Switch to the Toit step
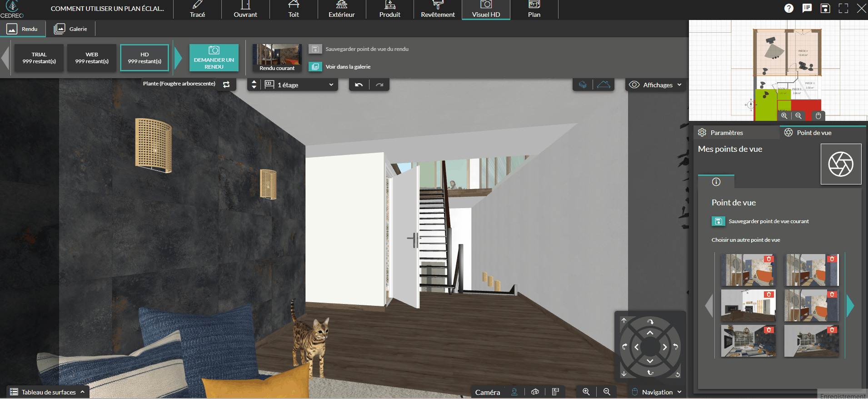The width and height of the screenshot is (868, 399). [294, 10]
